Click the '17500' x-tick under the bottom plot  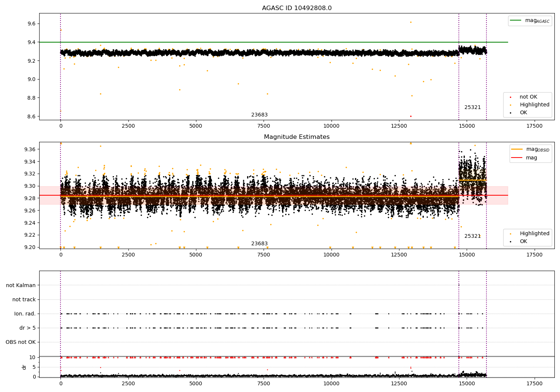534,383
